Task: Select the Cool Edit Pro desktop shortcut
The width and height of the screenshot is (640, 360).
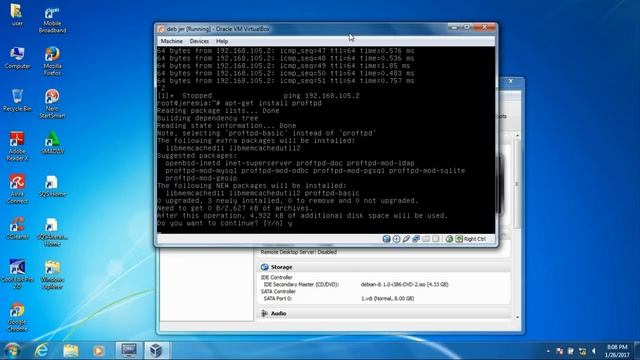Action: pyautogui.click(x=17, y=274)
